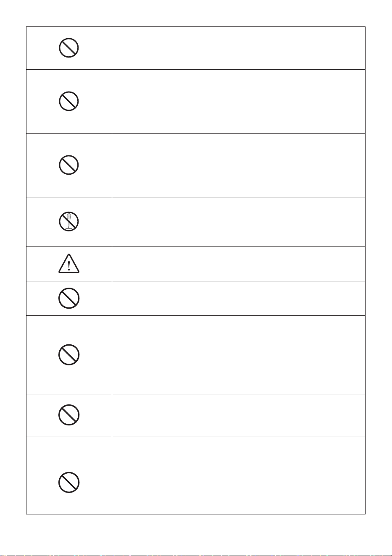The height and width of the screenshot is (556, 392).
Task: Click the blank text cell in the third row
Action: point(238,165)
